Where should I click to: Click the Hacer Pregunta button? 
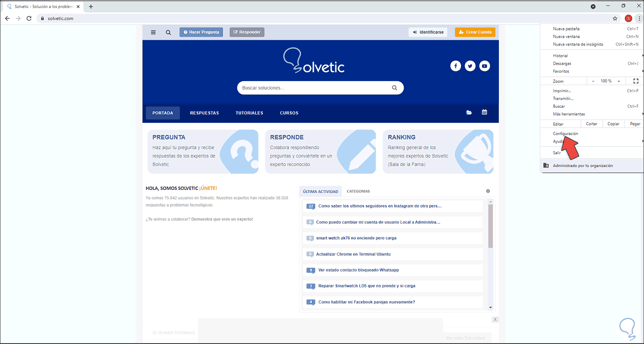click(x=201, y=32)
